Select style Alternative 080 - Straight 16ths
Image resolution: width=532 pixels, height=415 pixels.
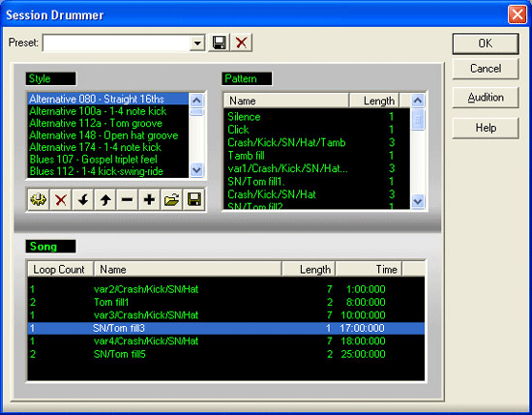point(108,99)
